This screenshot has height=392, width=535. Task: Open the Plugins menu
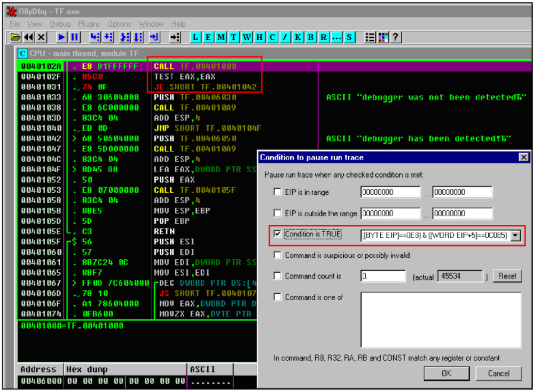pyautogui.click(x=89, y=24)
